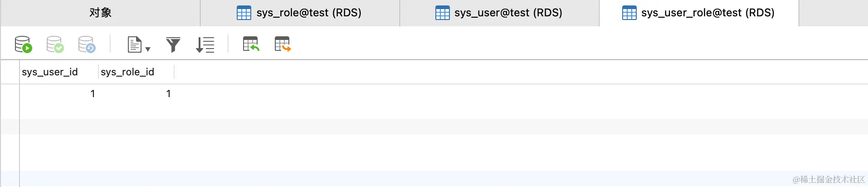
Task: Switch to sys_user@test (RDS) tab
Action: (499, 13)
